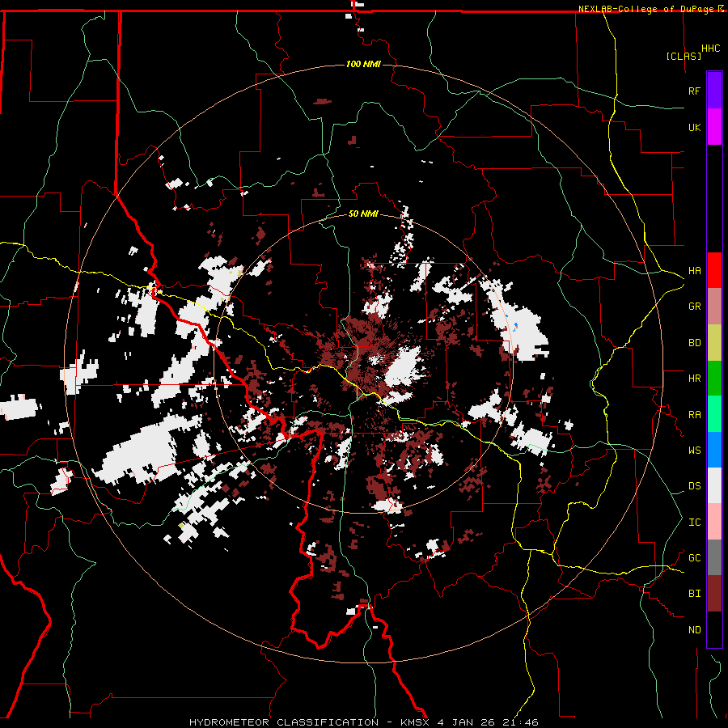Image resolution: width=728 pixels, height=728 pixels.
Task: Click the HR legend label
Action: (x=694, y=379)
